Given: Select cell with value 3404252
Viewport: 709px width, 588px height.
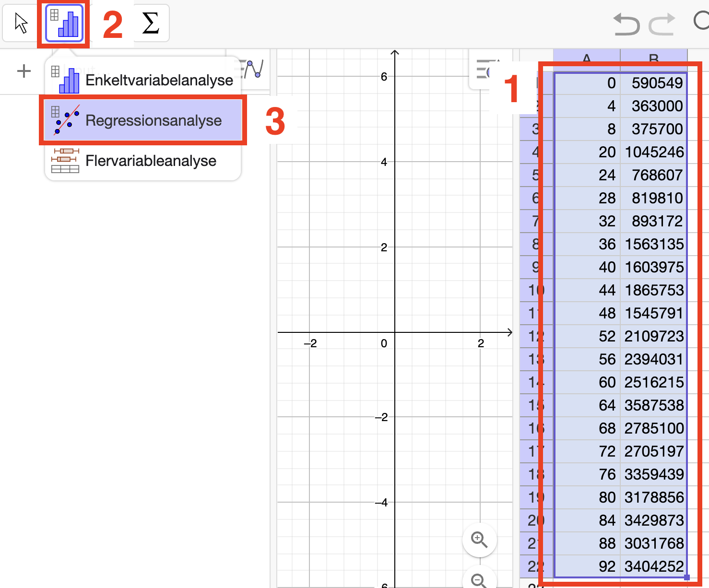Looking at the screenshot, I should [653, 566].
